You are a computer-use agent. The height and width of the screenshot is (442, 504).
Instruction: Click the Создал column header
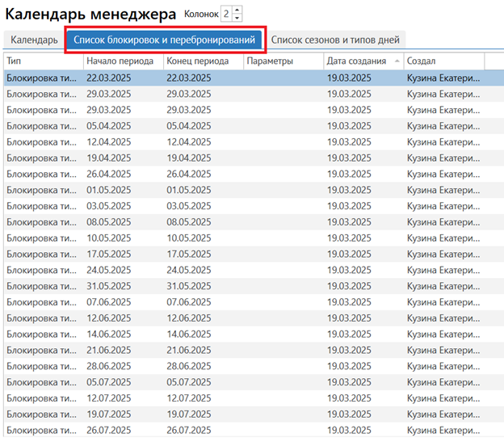pos(442,61)
